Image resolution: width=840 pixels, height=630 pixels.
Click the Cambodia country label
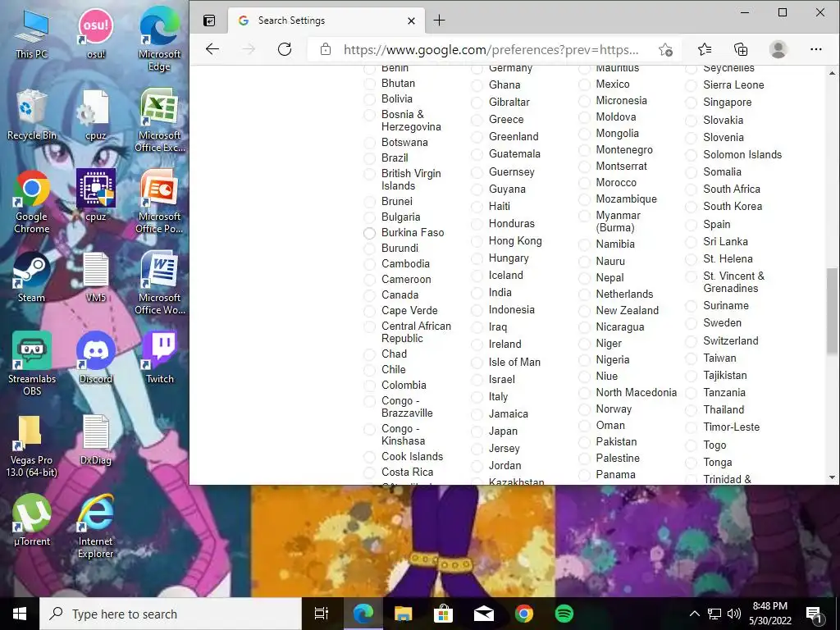click(405, 263)
